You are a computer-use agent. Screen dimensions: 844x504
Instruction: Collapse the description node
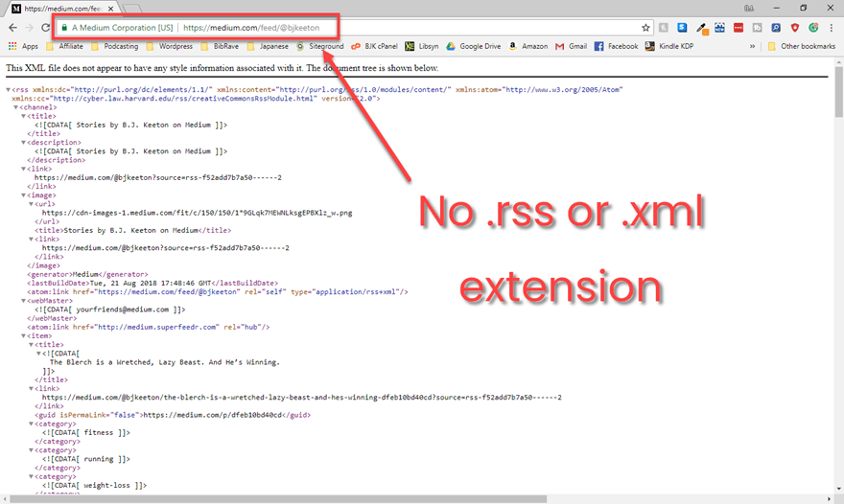click(23, 143)
